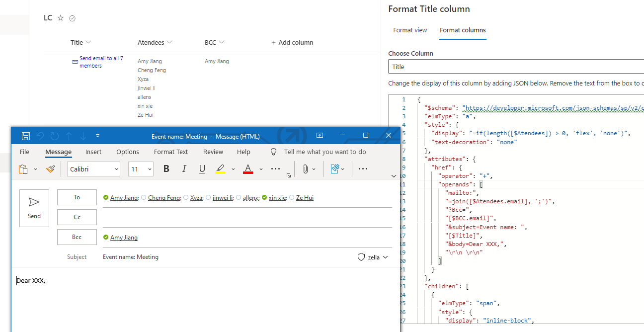The image size is (644, 332).
Task: Click the To button for recipients
Action: pyautogui.click(x=77, y=197)
